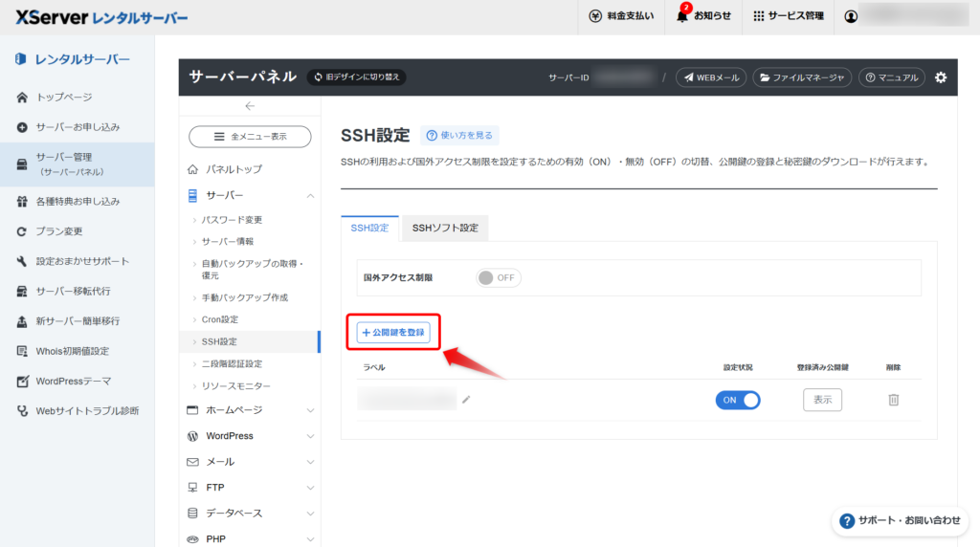Open the 使い方を見る help link

459,136
